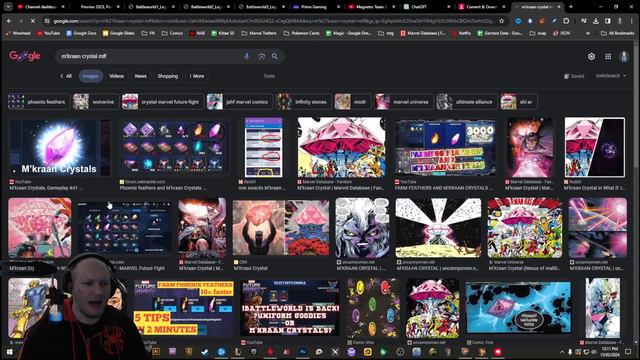Select the Shopping search tab

coord(167,76)
